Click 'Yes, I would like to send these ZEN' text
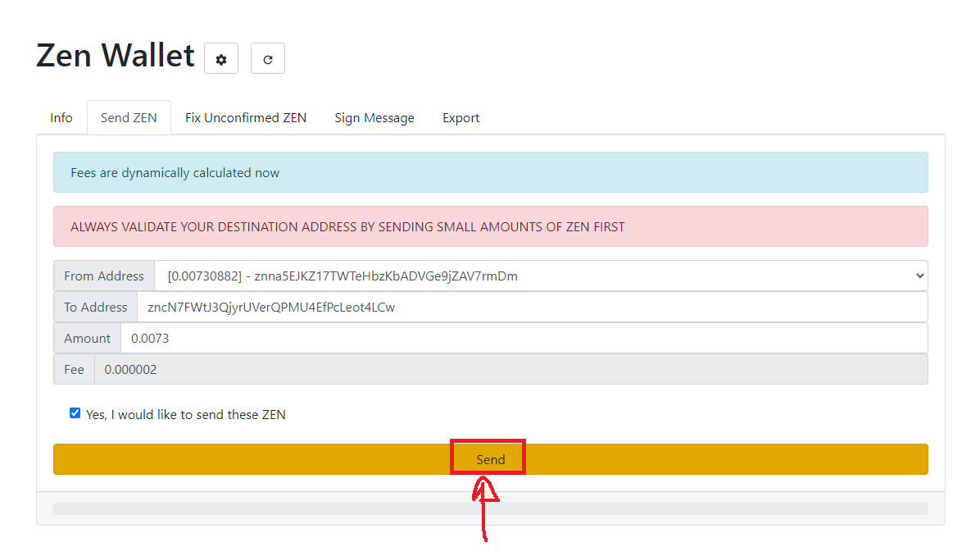This screenshot has height=556, width=980. point(186,415)
